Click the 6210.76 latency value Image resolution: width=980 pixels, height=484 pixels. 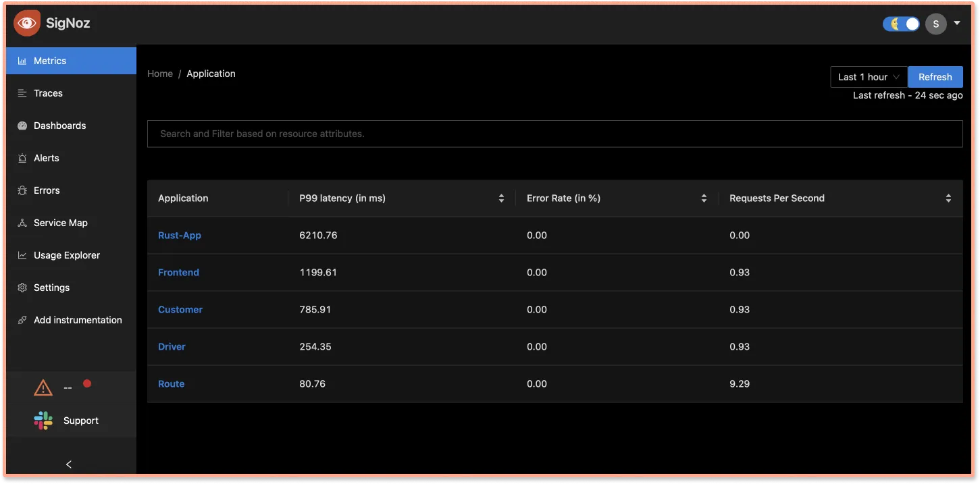[318, 236]
